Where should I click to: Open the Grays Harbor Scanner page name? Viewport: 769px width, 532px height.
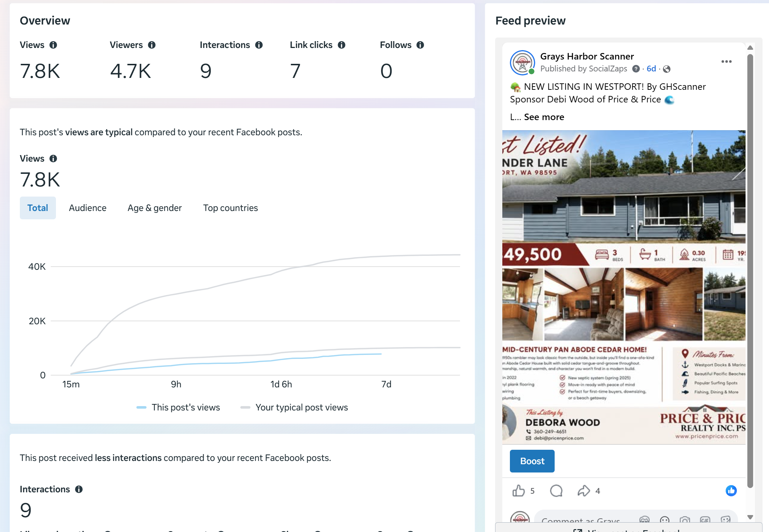(587, 57)
